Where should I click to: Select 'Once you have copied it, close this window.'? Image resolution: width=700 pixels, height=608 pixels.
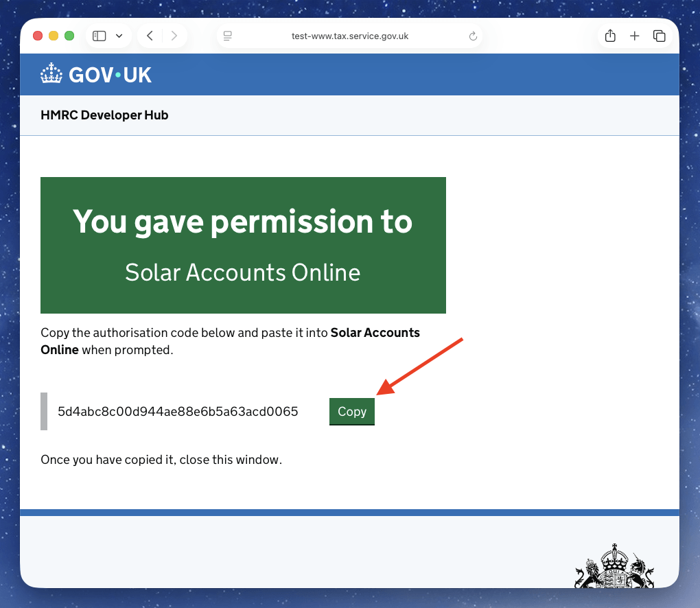161,460
